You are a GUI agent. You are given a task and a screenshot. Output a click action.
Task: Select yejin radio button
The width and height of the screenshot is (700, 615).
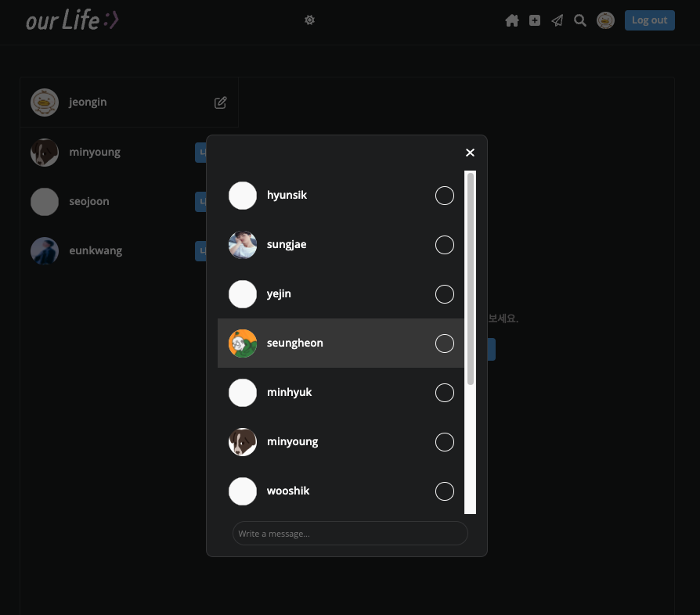(444, 294)
